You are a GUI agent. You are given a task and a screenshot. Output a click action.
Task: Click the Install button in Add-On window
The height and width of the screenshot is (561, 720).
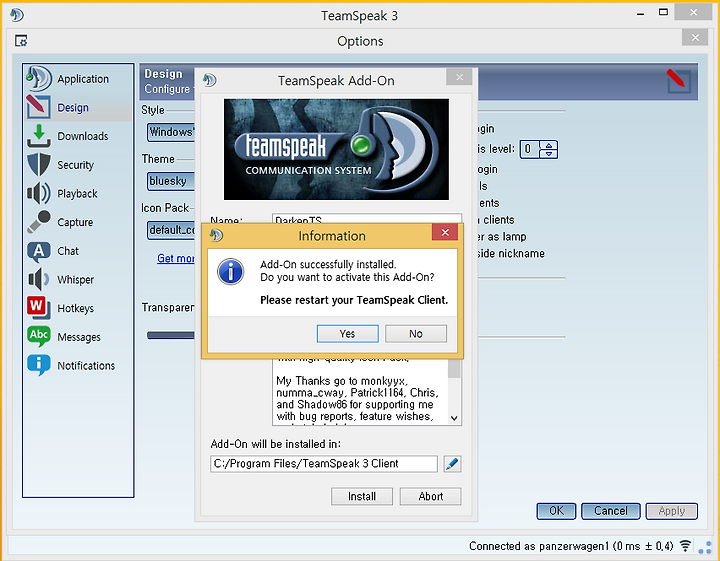(362, 496)
